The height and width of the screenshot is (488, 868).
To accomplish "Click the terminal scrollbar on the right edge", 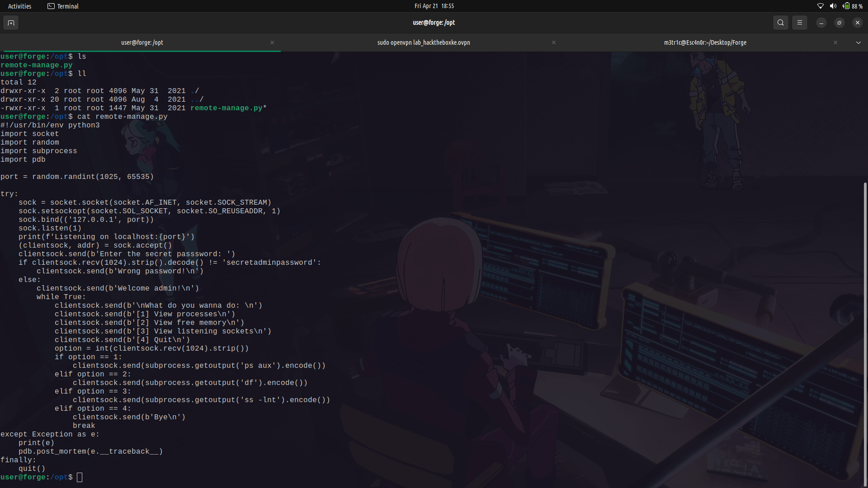I will [x=865, y=334].
